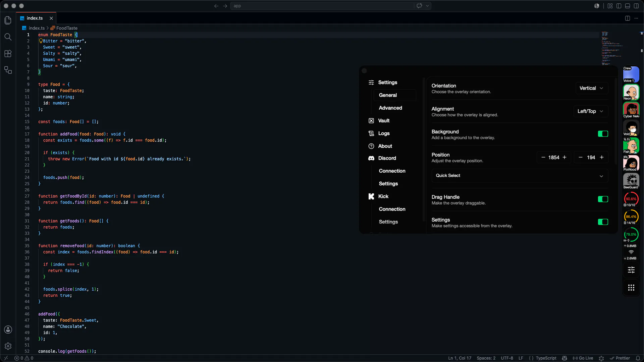Decrease the 194 position value

coord(581,157)
